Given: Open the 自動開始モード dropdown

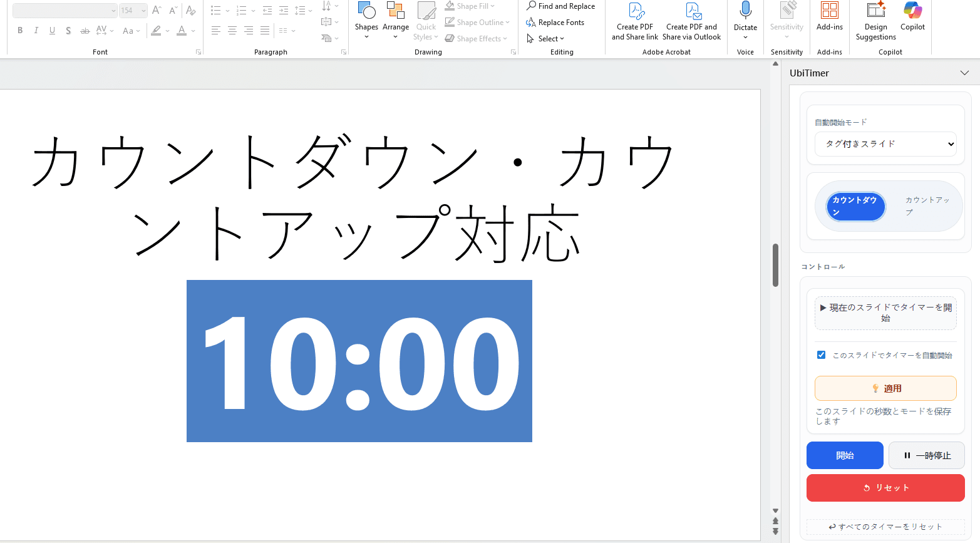Looking at the screenshot, I should pos(885,143).
